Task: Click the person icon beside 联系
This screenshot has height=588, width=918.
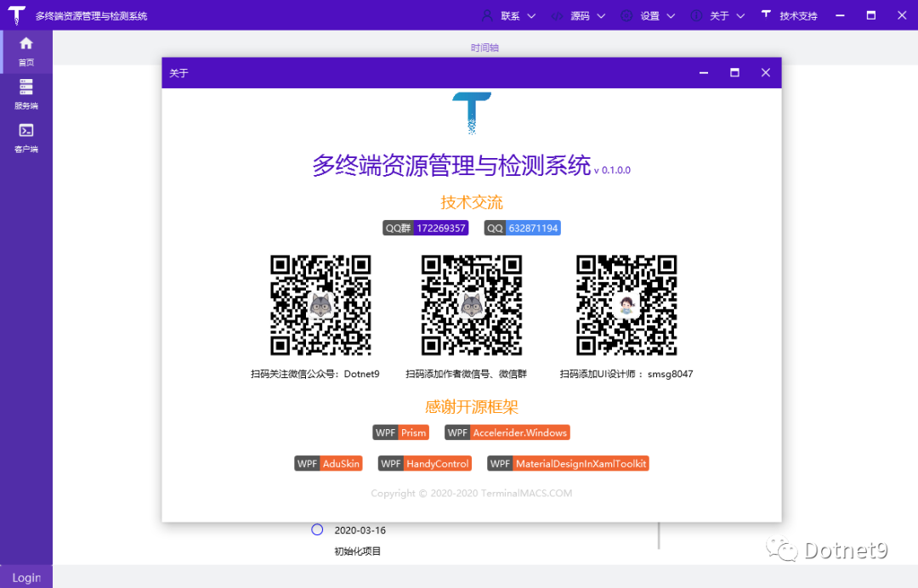Action: click(487, 16)
